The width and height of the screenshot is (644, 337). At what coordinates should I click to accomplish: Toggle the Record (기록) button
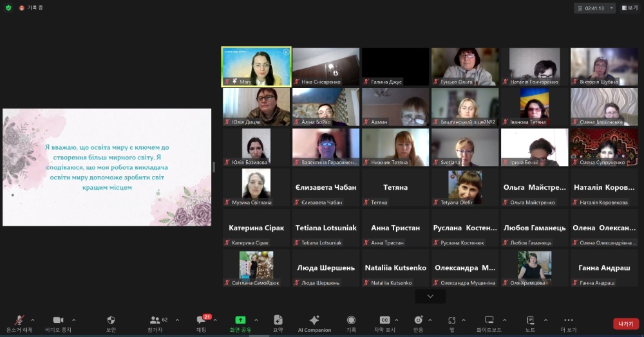tap(351, 320)
